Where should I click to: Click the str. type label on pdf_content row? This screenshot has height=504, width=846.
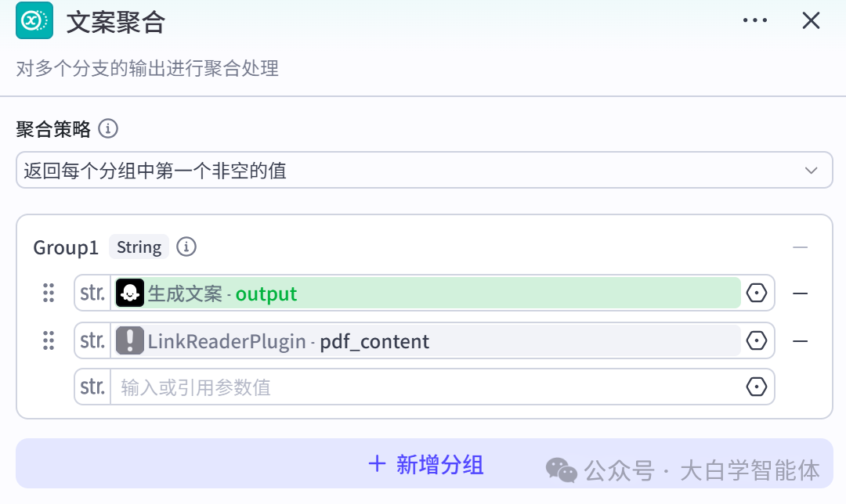tap(92, 340)
